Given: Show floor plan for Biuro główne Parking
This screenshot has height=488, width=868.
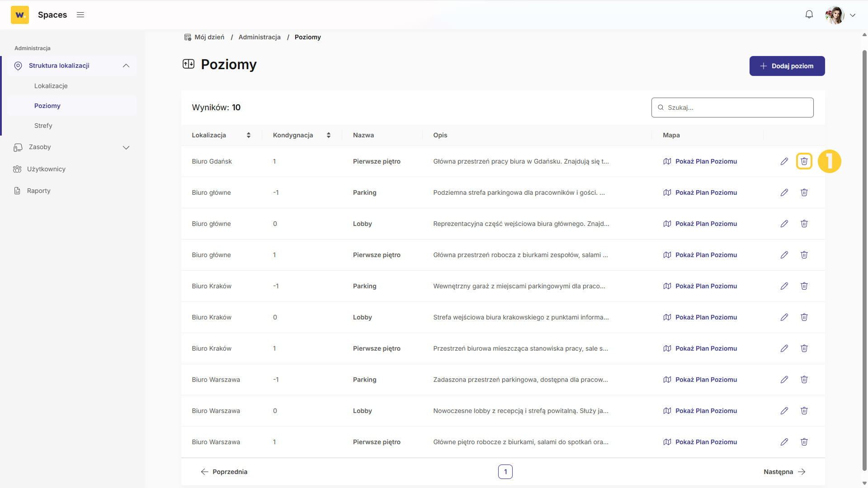Looking at the screenshot, I should [700, 192].
